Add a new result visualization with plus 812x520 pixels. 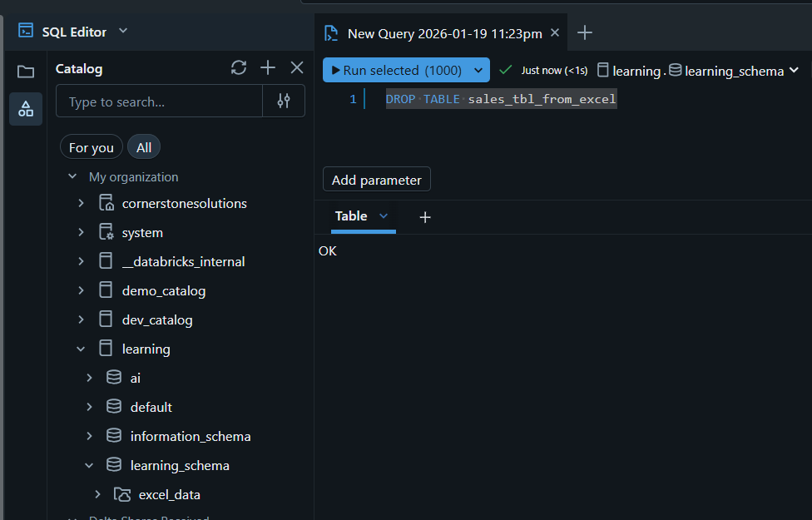click(x=425, y=217)
